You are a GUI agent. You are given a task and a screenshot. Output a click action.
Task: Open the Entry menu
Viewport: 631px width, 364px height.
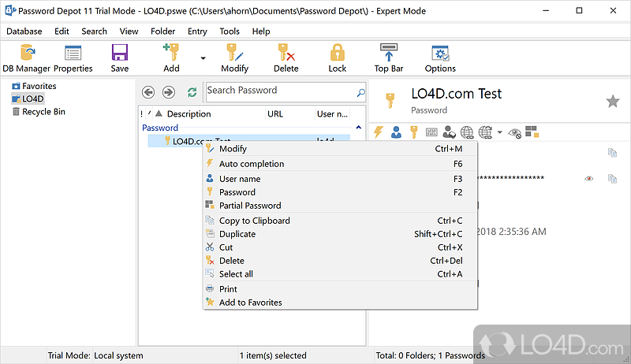click(197, 32)
